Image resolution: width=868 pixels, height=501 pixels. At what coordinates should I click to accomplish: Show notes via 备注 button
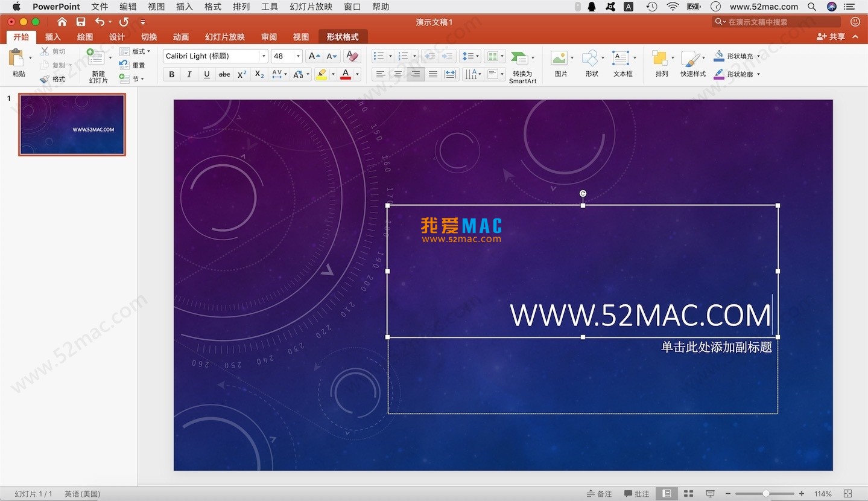[599, 494]
